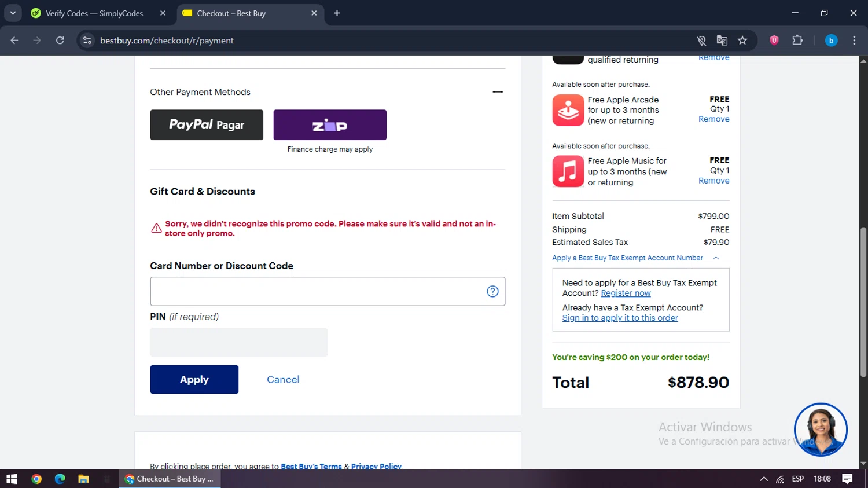Open the network Wi-Fi tray icon
This screenshot has width=868, height=488.
781,479
